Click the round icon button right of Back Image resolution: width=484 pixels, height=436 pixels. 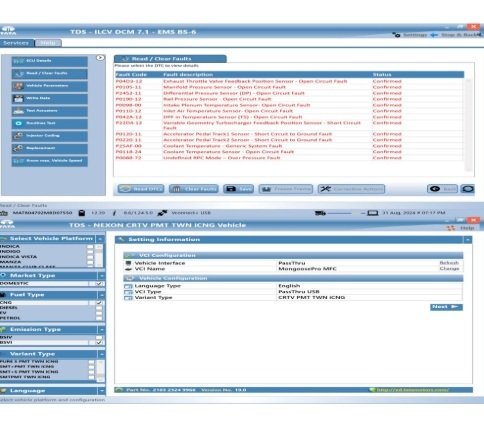467,189
